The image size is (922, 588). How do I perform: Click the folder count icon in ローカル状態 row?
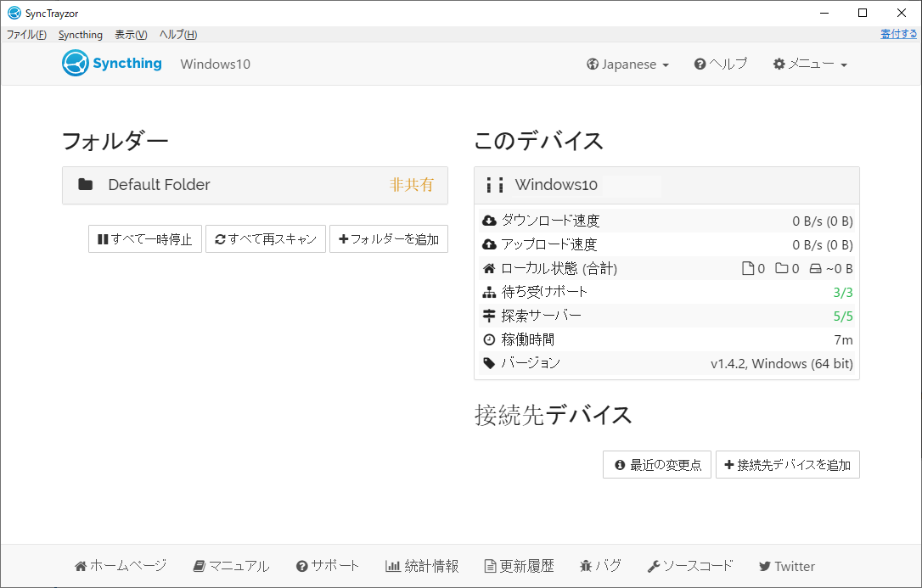[781, 268]
